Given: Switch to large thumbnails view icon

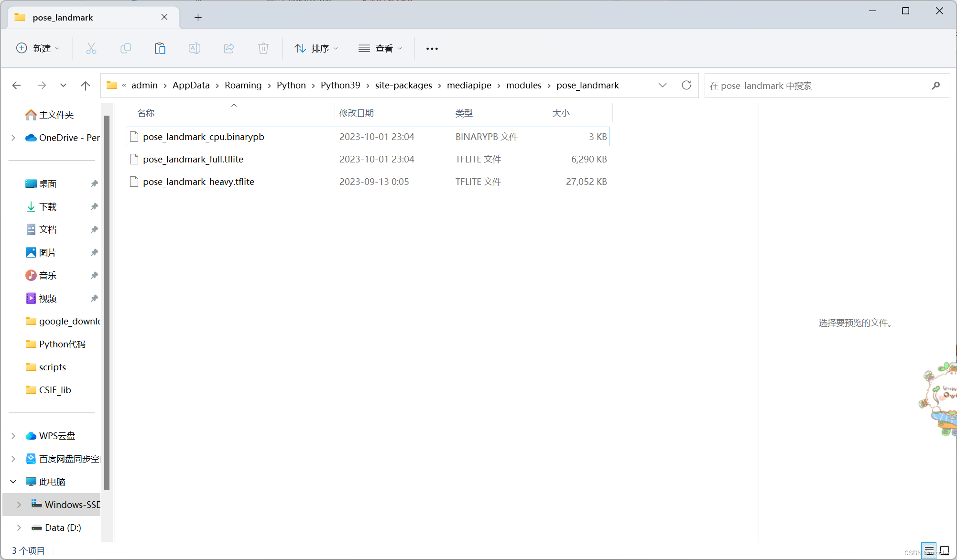Looking at the screenshot, I should click(945, 550).
